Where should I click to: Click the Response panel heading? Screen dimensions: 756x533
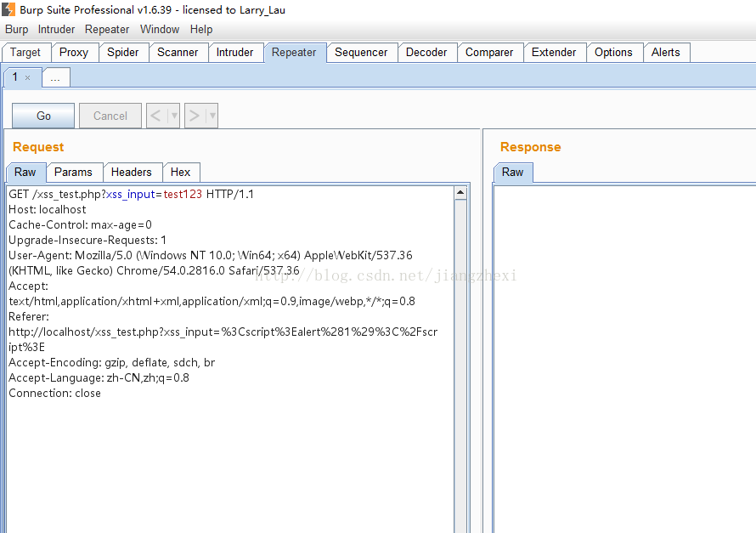(x=531, y=147)
